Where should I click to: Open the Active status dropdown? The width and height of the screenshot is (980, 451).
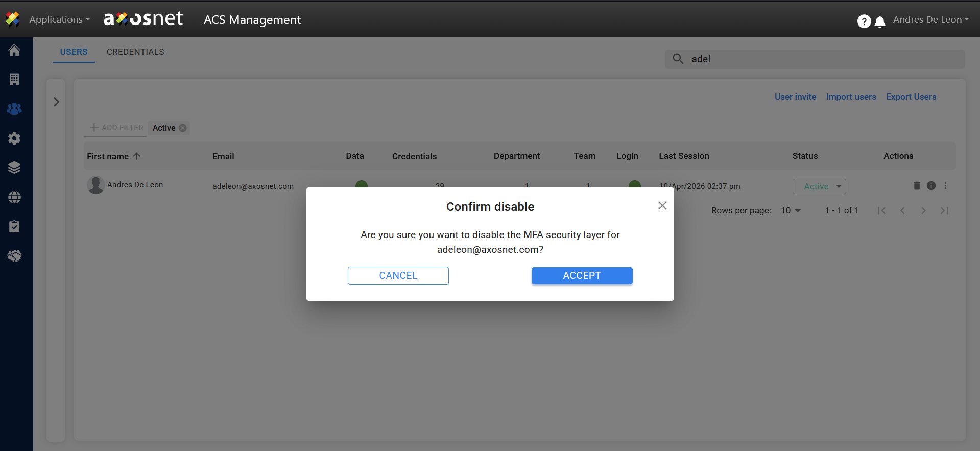point(819,186)
